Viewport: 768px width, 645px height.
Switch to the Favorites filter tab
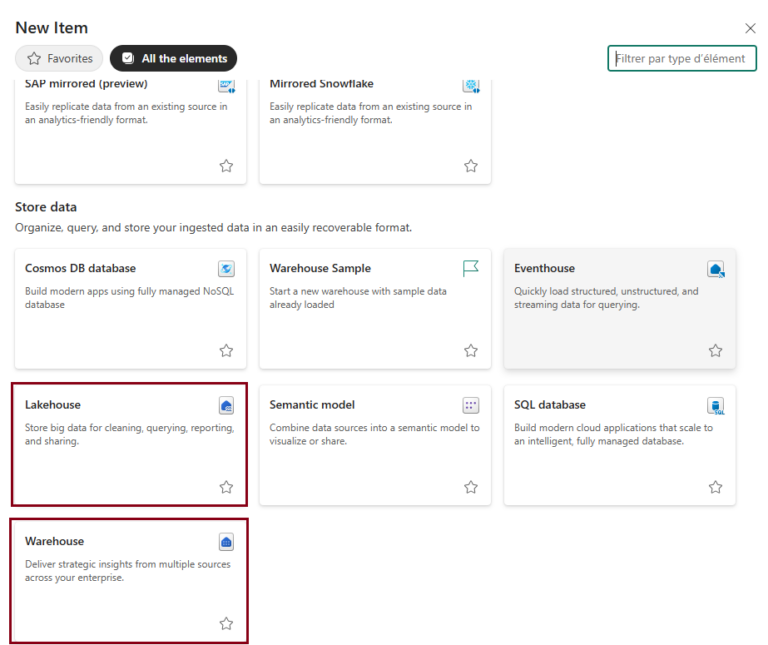(59, 59)
